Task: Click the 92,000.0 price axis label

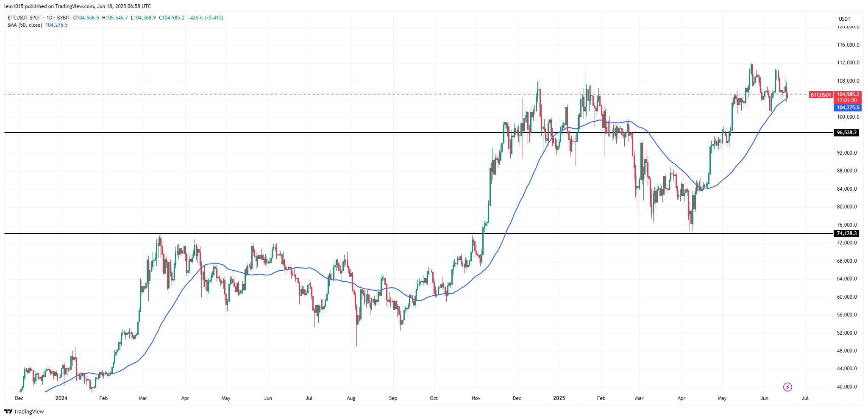Action: [847, 153]
